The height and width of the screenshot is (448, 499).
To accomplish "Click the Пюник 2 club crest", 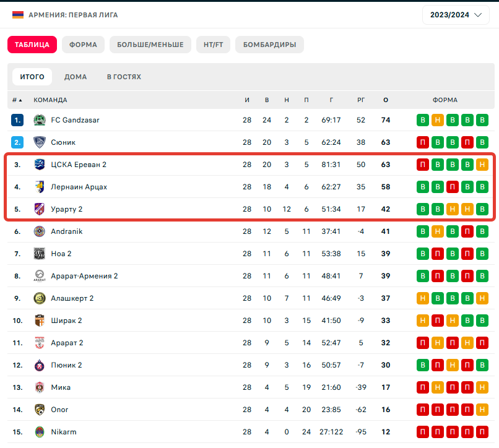I will click(x=40, y=365).
